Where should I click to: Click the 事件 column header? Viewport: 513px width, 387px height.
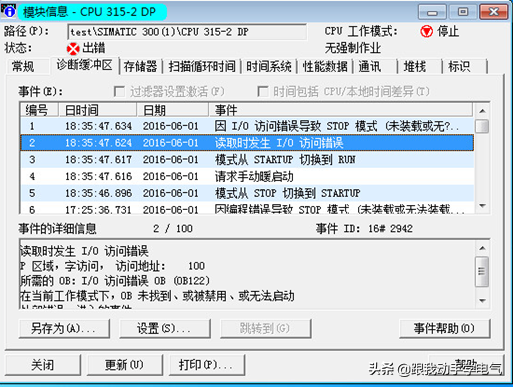(x=341, y=110)
